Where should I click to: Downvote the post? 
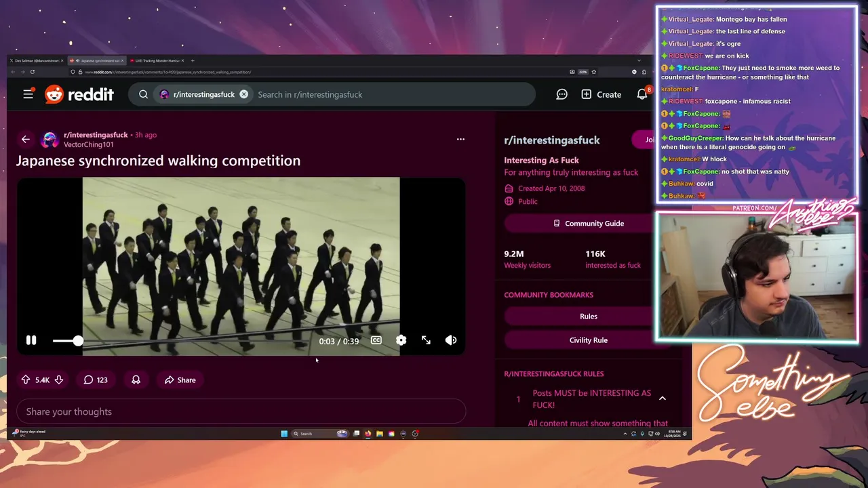[x=59, y=380]
